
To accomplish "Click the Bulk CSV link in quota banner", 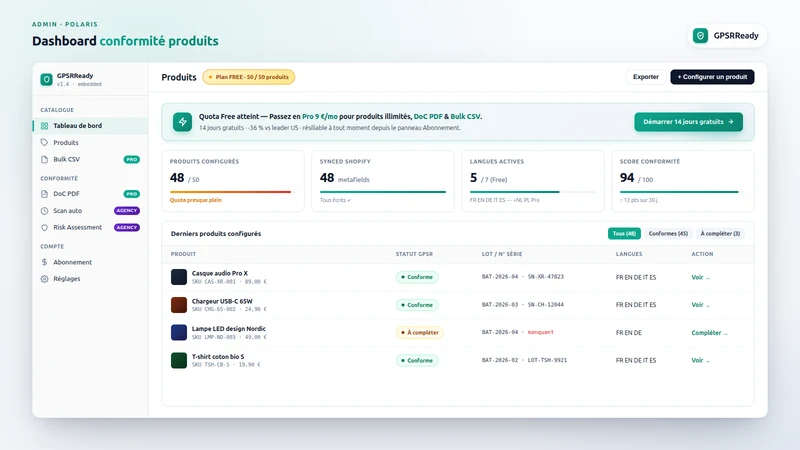I will (x=465, y=116).
